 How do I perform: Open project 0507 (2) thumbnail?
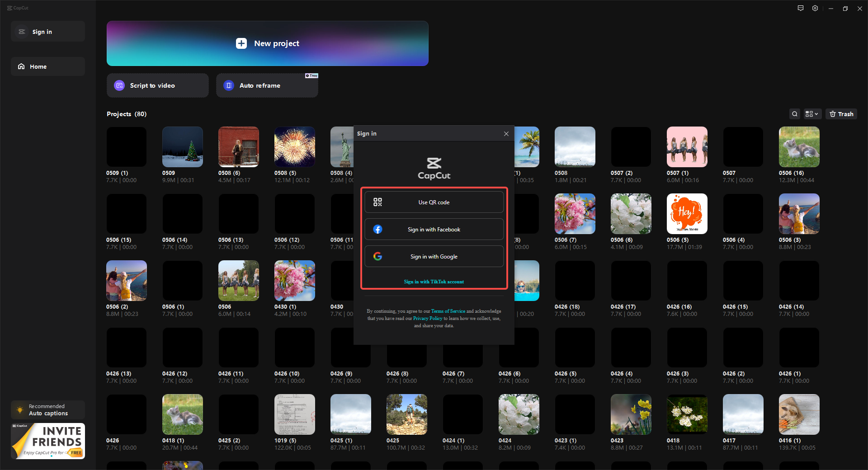point(631,147)
